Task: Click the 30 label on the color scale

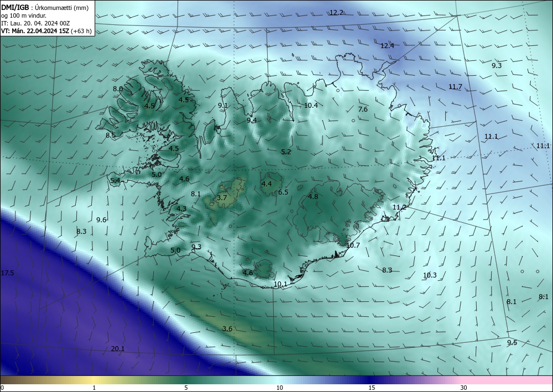Action: (464, 388)
